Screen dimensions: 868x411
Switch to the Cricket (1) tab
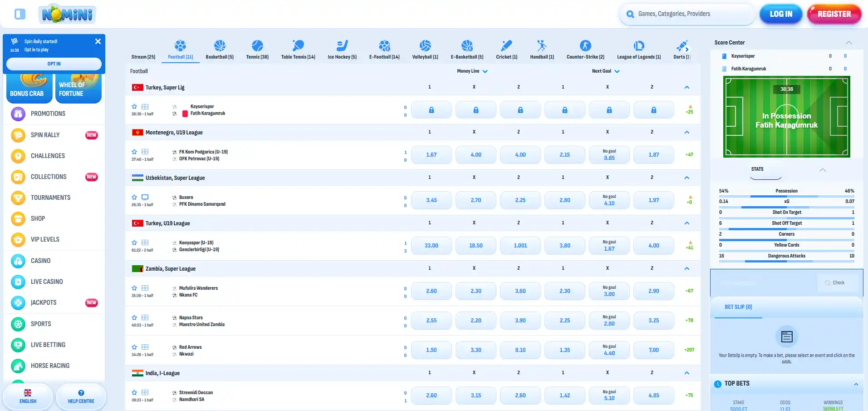(x=506, y=50)
